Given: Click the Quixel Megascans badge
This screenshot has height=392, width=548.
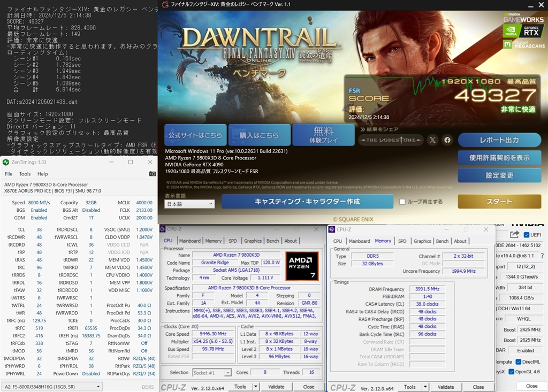Looking at the screenshot, I should 523,45.
